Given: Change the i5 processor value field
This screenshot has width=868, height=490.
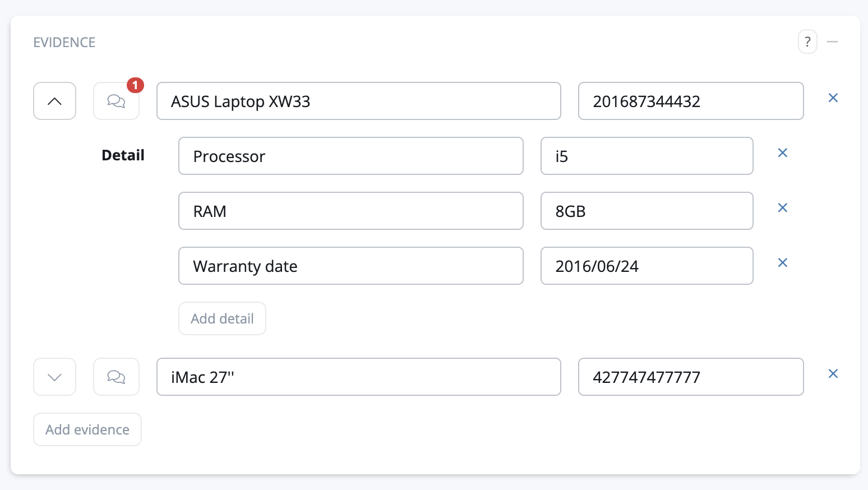Looking at the screenshot, I should coord(646,156).
